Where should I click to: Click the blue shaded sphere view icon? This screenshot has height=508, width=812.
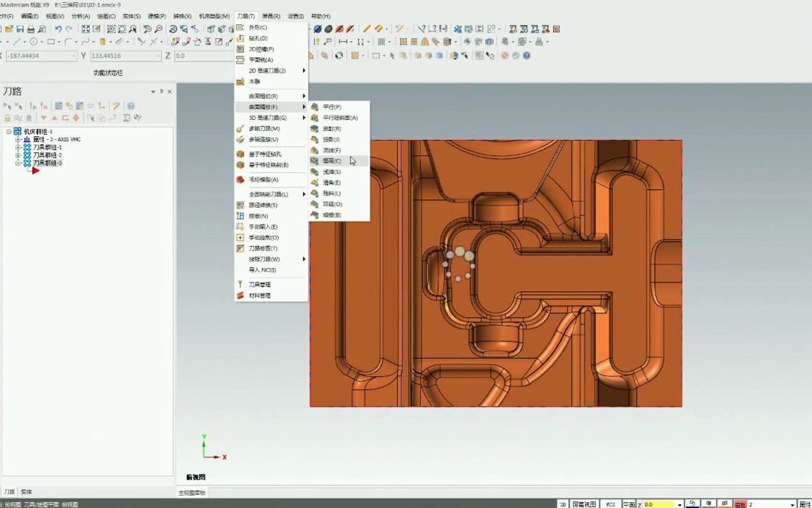tap(317, 29)
